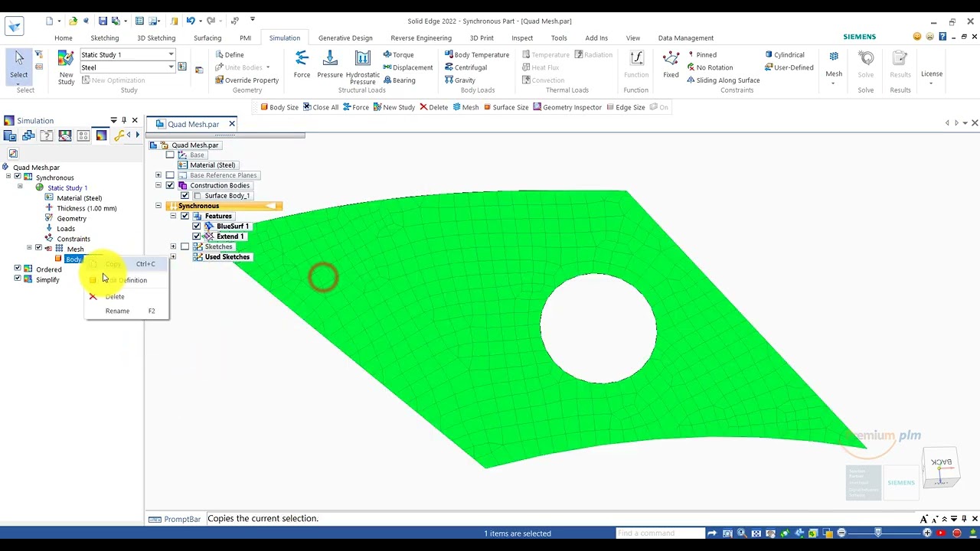980x551 pixels.
Task: Select Thickness (1.00 mm) tree item
Action: click(87, 208)
